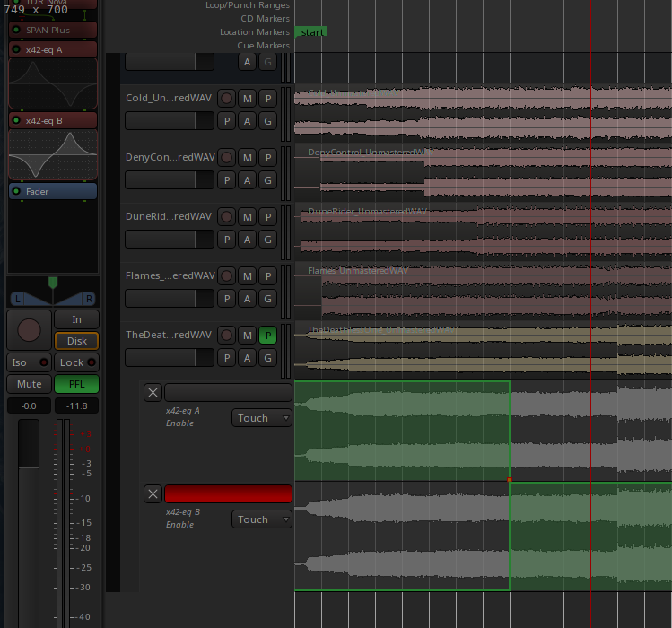
Task: Click the record-arm button on DenyCon...redWAV track
Action: [227, 157]
